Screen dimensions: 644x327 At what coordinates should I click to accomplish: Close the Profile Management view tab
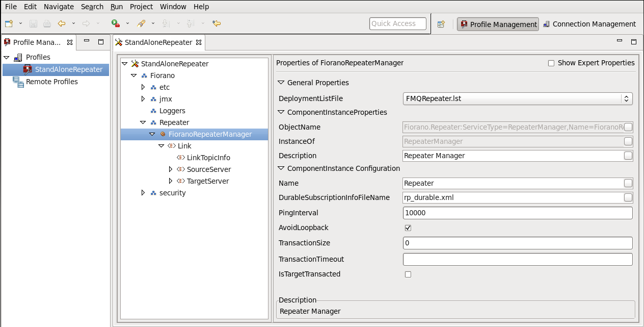70,42
